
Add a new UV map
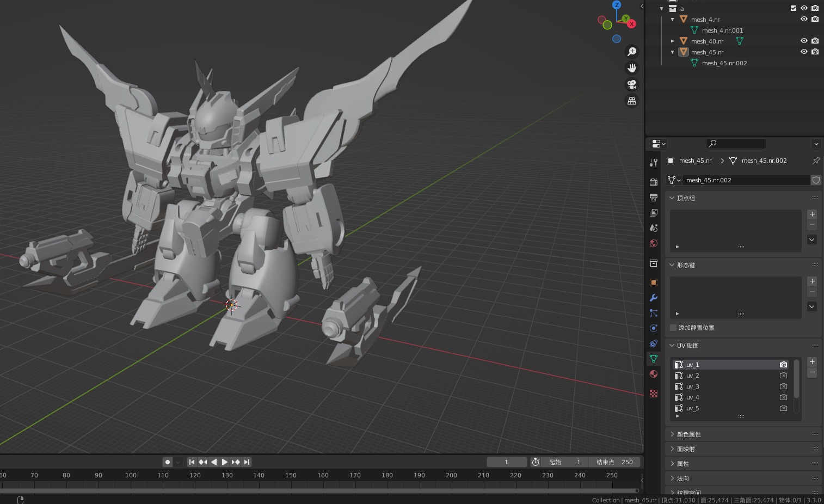coord(811,362)
